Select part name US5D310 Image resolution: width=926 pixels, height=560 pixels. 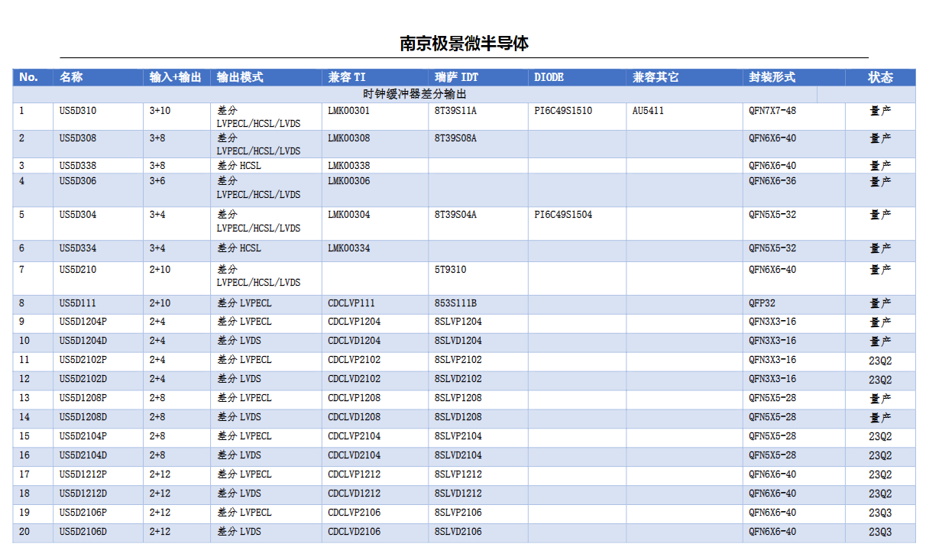78,111
